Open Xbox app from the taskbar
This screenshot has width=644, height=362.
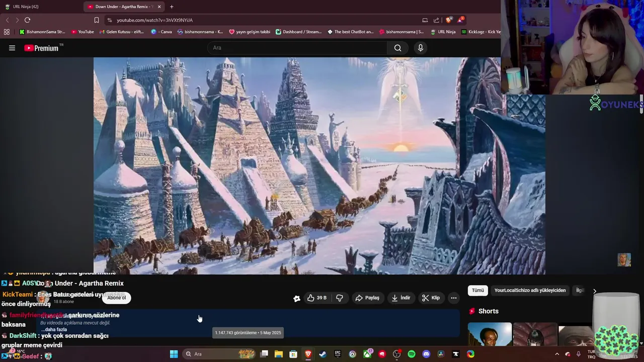(x=367, y=354)
